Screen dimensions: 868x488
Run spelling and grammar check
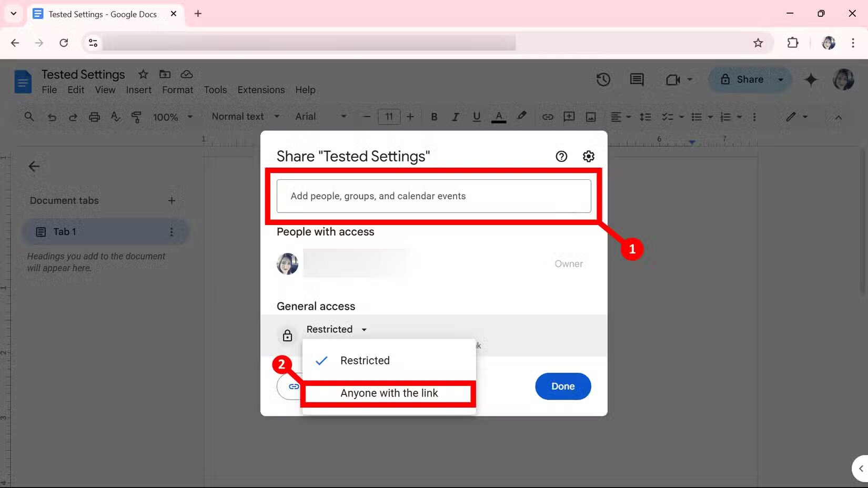pos(115,117)
